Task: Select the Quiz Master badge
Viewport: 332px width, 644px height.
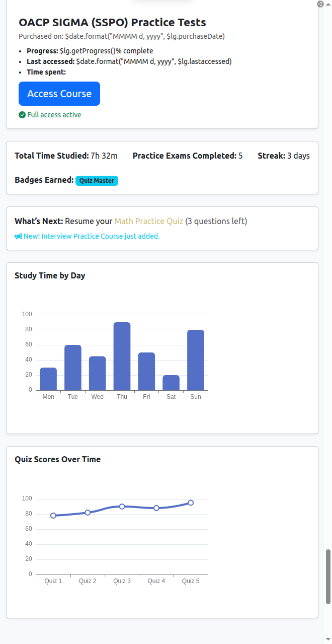Action: 97,181
